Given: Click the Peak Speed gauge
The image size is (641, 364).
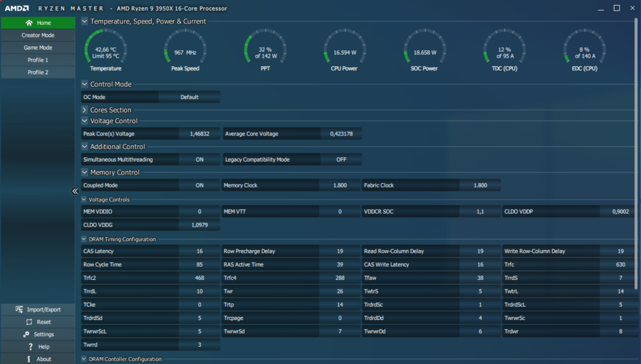Looking at the screenshot, I should (x=185, y=51).
